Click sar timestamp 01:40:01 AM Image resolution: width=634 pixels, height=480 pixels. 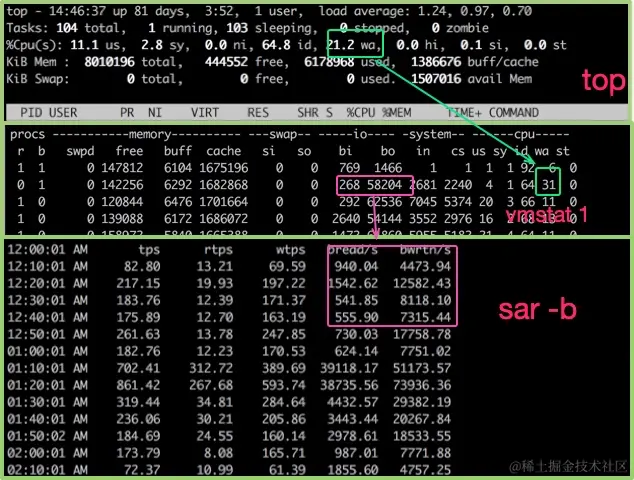pos(48,419)
